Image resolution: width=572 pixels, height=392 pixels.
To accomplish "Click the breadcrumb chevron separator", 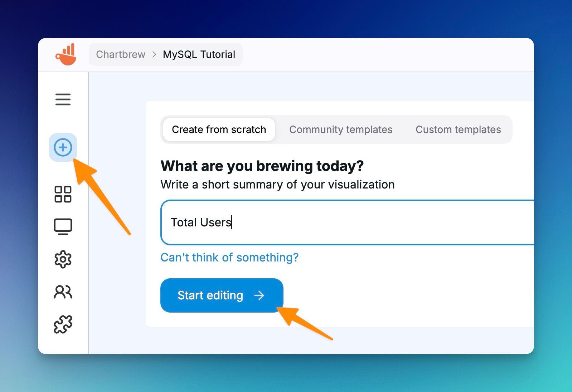I will pos(154,54).
